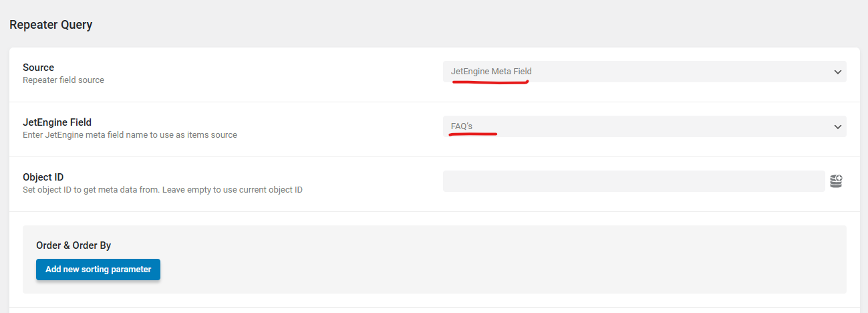The height and width of the screenshot is (313, 868).
Task: Click the Source field label
Action: 38,68
